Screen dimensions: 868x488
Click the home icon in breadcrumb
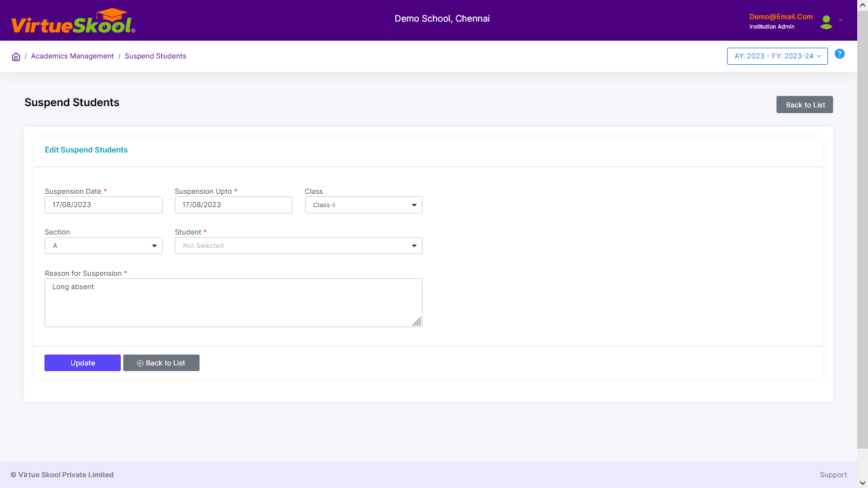click(x=16, y=57)
